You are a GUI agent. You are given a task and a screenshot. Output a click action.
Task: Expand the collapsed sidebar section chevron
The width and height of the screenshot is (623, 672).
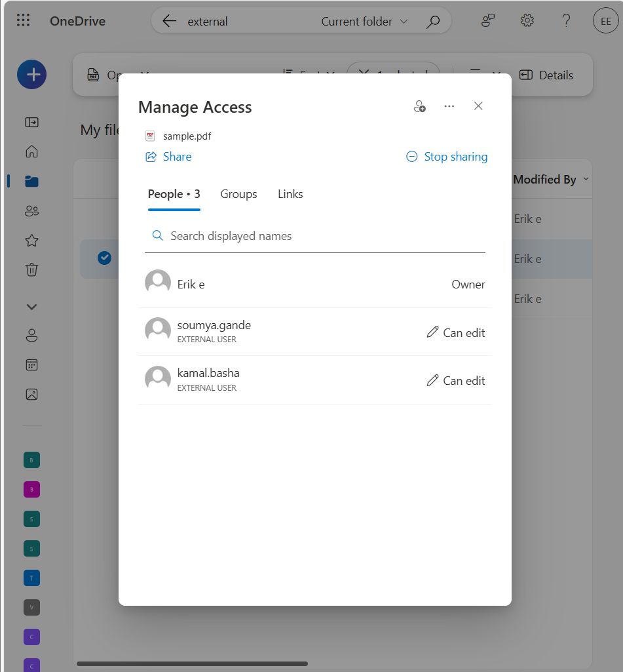click(31, 306)
